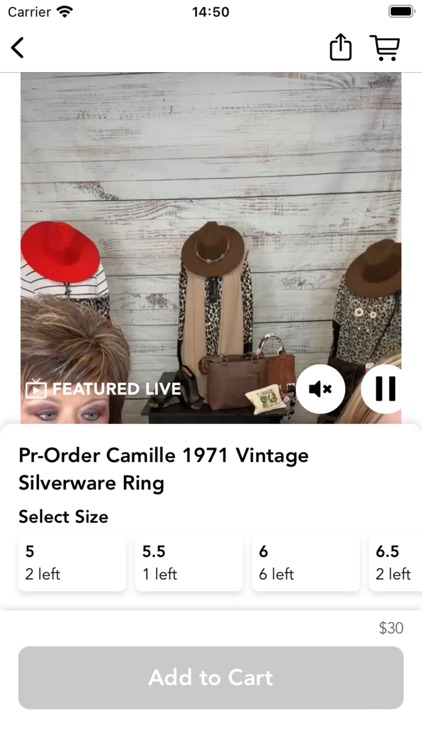
Task: Pick the size 6.5 option
Action: [395, 563]
